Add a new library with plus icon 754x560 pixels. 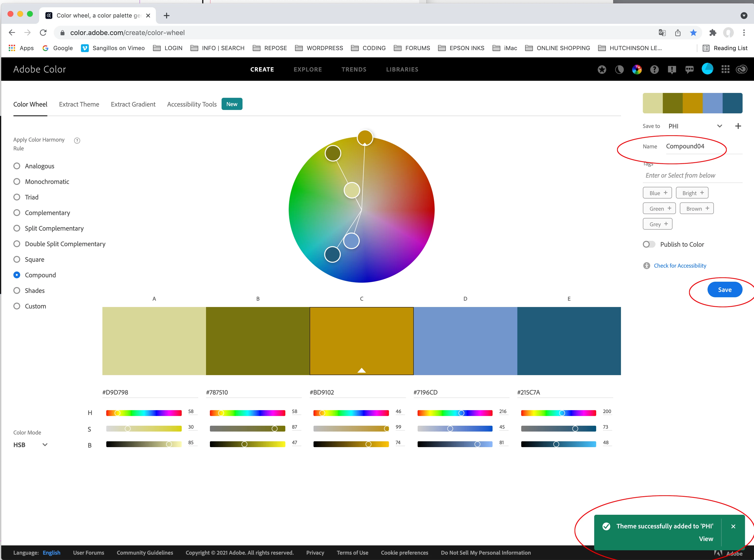click(x=738, y=126)
